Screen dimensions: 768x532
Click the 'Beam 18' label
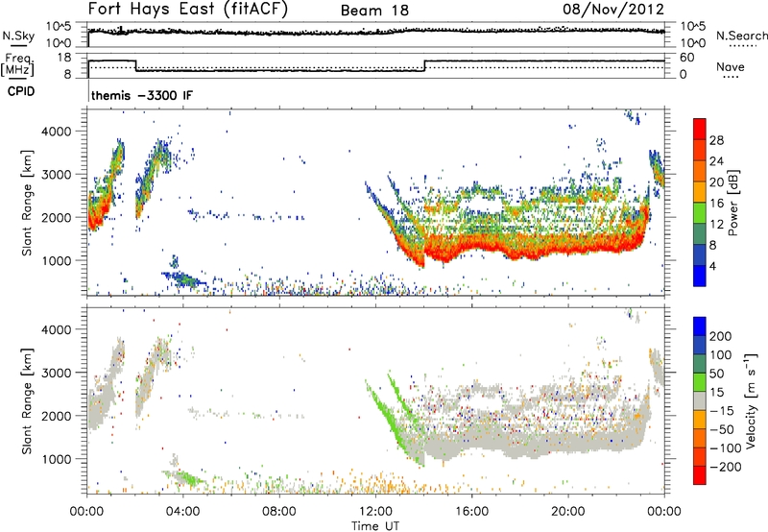[x=374, y=11]
